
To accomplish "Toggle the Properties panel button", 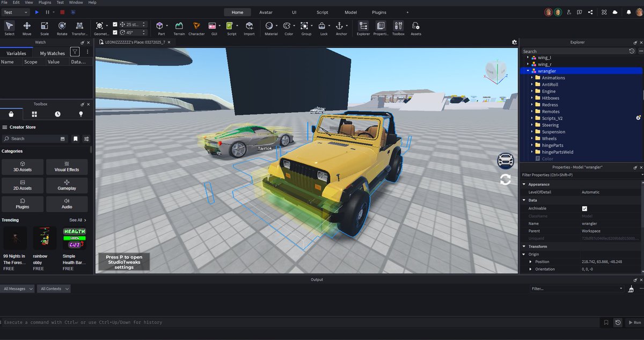I will pyautogui.click(x=381, y=28).
